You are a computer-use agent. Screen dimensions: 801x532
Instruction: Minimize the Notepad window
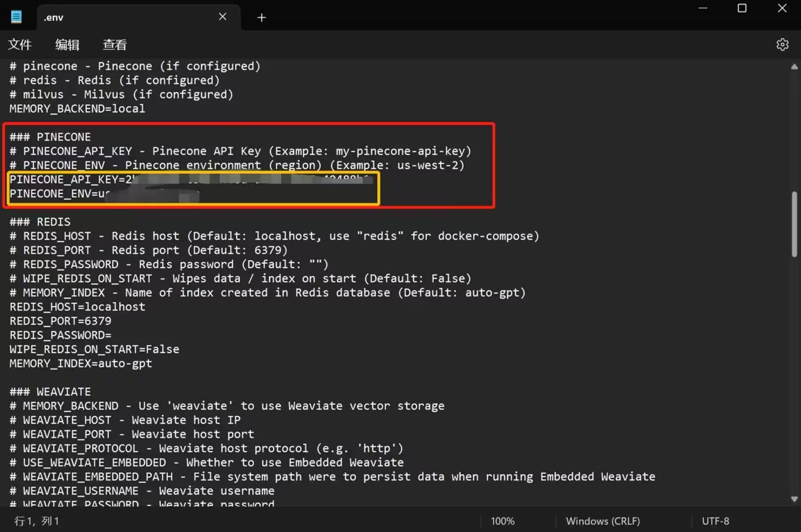[x=703, y=8]
